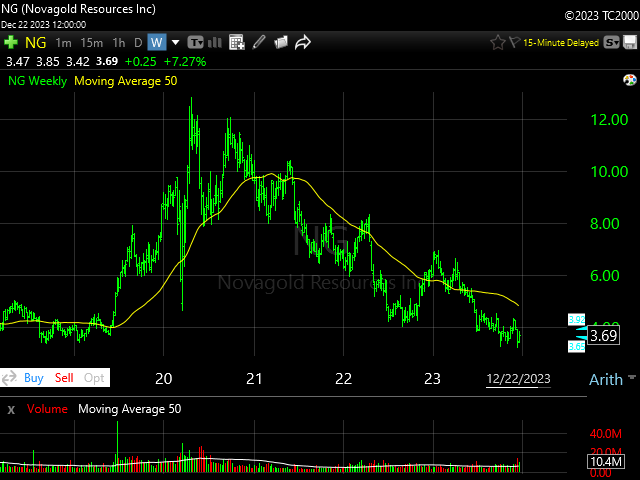640x480 pixels.
Task: Select the Sell tab
Action: coord(64,378)
